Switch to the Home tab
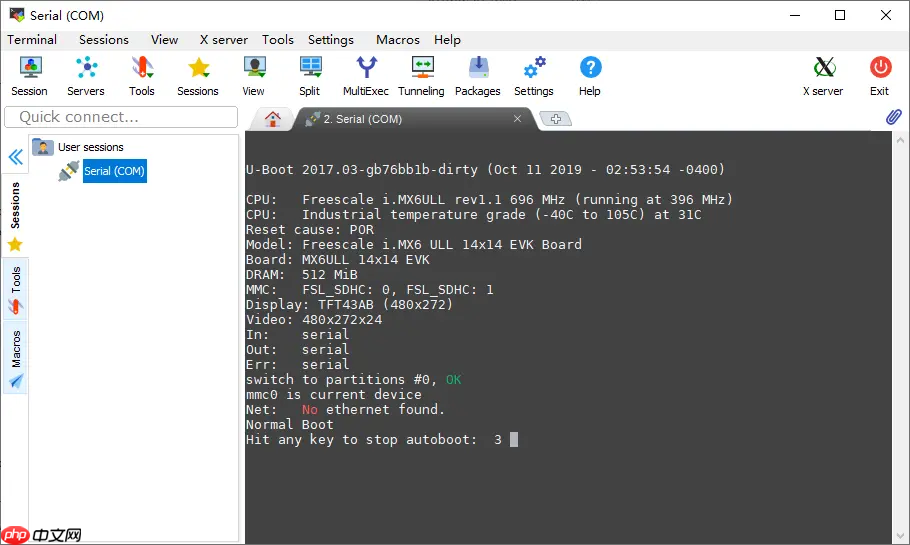 pos(272,118)
